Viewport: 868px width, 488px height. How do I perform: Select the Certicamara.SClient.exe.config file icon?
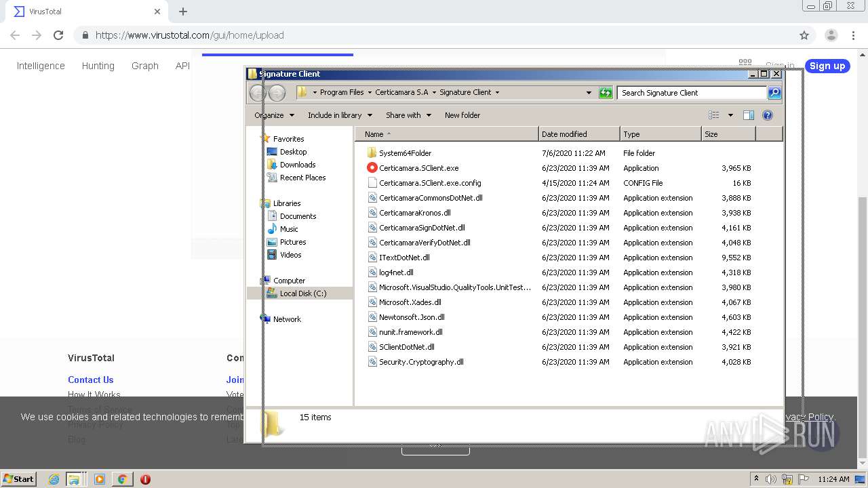(372, 183)
